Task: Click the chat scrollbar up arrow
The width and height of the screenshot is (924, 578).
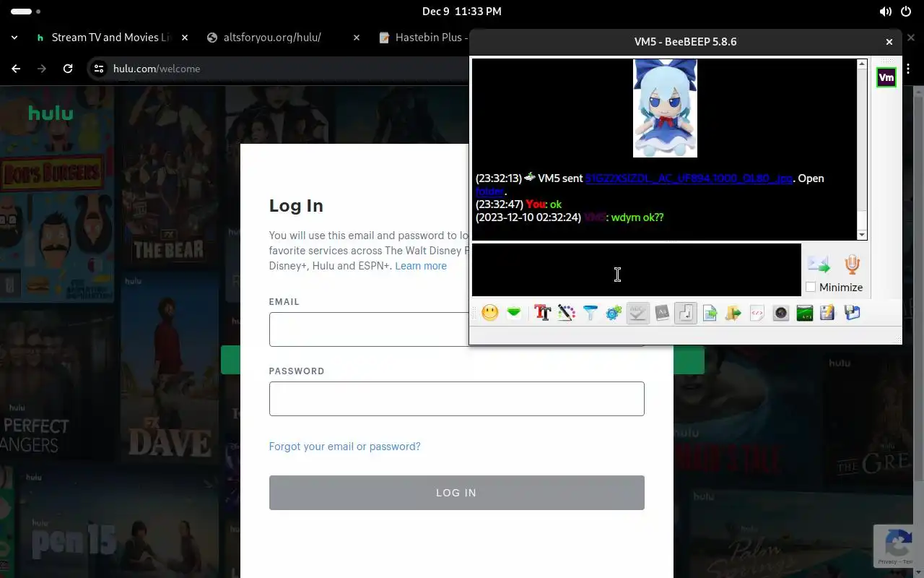Action: (x=862, y=64)
